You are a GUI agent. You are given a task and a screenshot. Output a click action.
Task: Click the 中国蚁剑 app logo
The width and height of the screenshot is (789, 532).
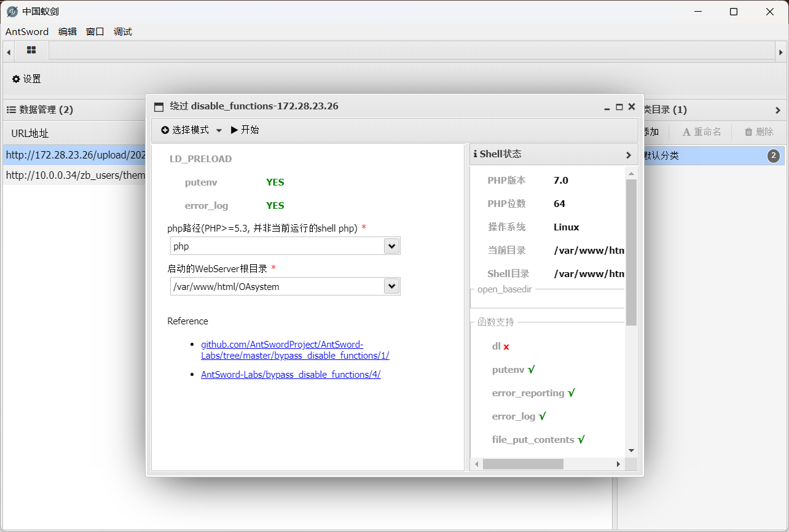click(12, 12)
